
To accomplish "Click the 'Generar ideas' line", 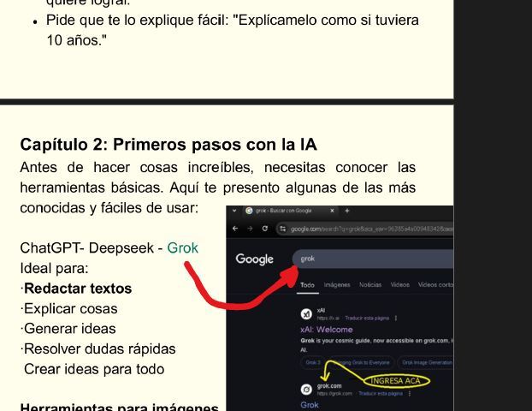I will [70, 329].
